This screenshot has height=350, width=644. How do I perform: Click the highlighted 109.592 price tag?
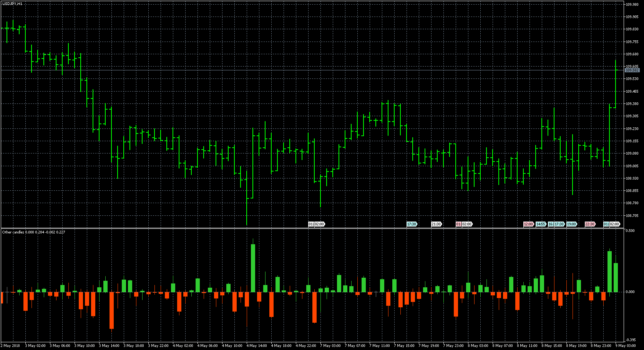[633, 71]
